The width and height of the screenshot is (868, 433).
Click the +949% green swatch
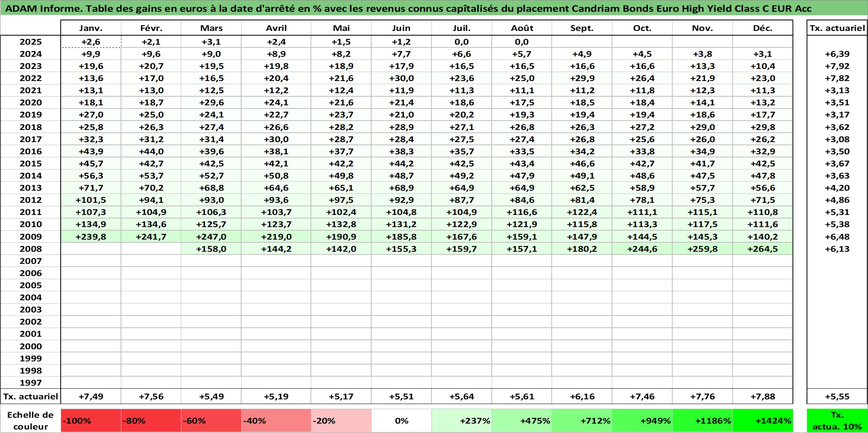point(642,421)
